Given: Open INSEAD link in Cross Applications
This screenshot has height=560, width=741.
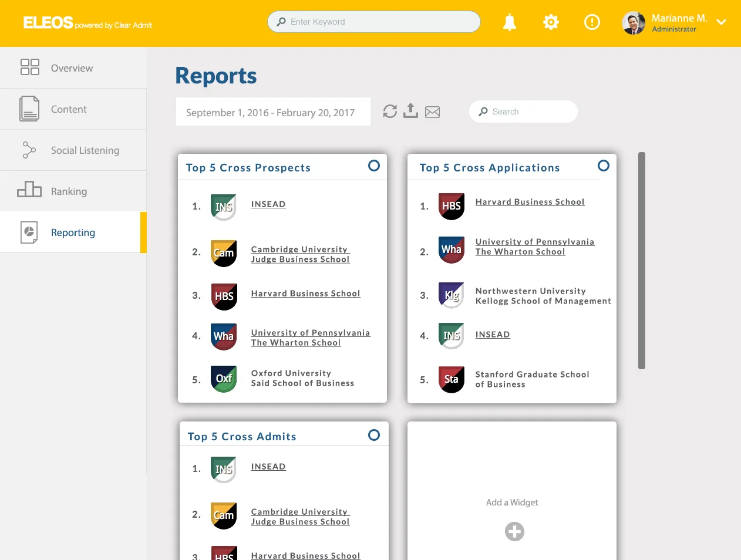Looking at the screenshot, I should click(493, 335).
